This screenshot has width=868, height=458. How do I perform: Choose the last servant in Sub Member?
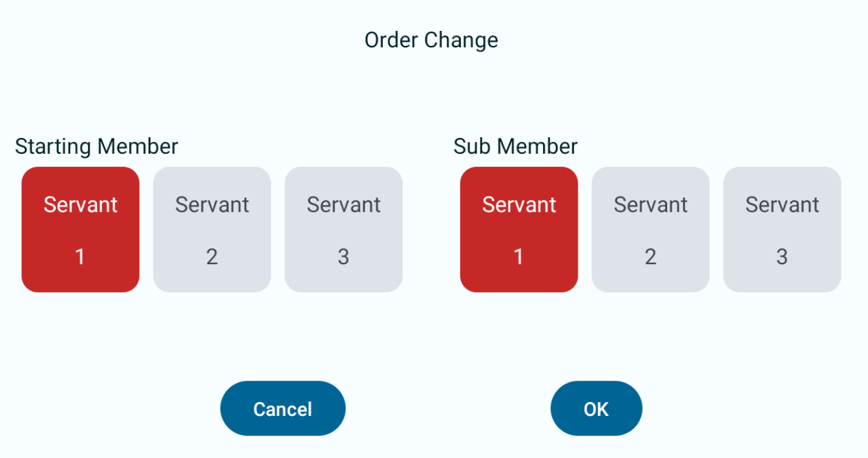pos(782,229)
